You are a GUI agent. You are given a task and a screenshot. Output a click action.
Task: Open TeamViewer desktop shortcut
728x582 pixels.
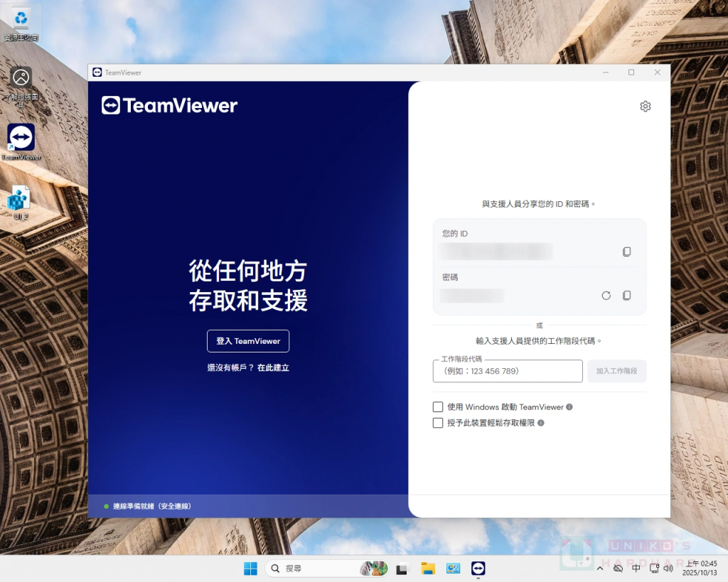[x=21, y=139]
